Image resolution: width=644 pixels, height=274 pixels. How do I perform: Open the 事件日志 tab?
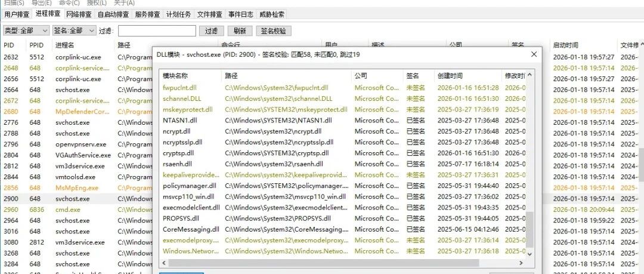(x=241, y=14)
